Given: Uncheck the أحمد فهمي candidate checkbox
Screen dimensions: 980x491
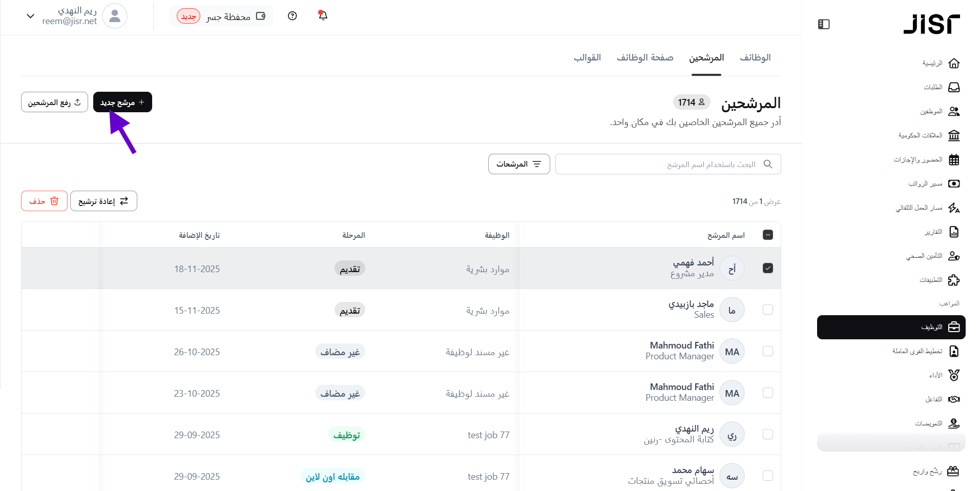Looking at the screenshot, I should pos(767,268).
